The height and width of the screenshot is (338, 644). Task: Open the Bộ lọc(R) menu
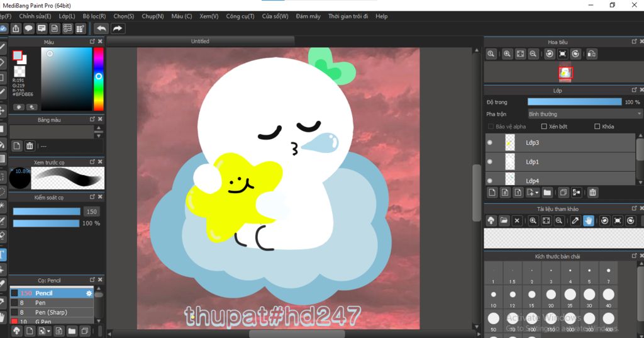pos(94,16)
